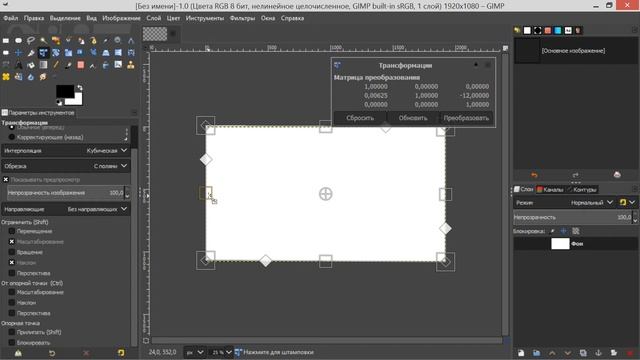
Task: Click the 'Обновить' button
Action: [x=413, y=118]
